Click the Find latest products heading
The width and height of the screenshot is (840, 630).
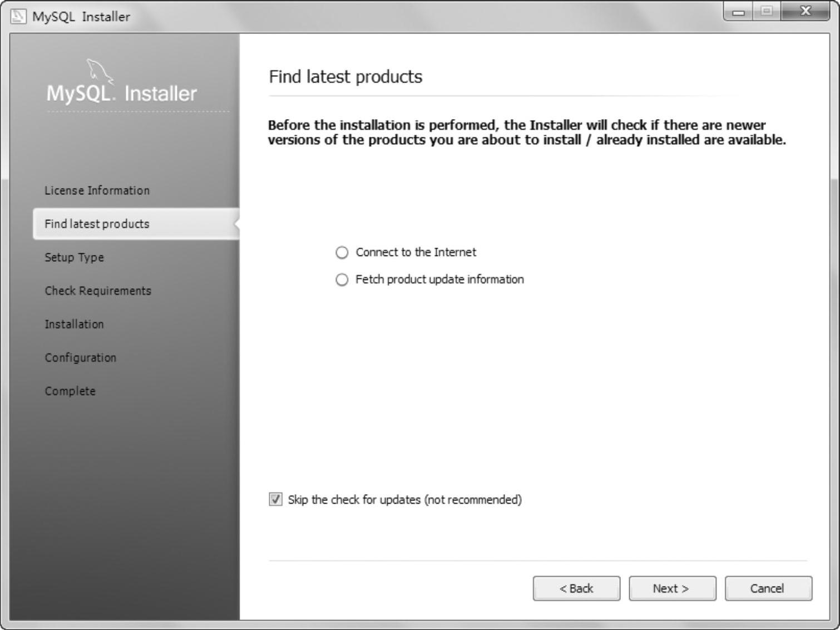[x=345, y=76]
